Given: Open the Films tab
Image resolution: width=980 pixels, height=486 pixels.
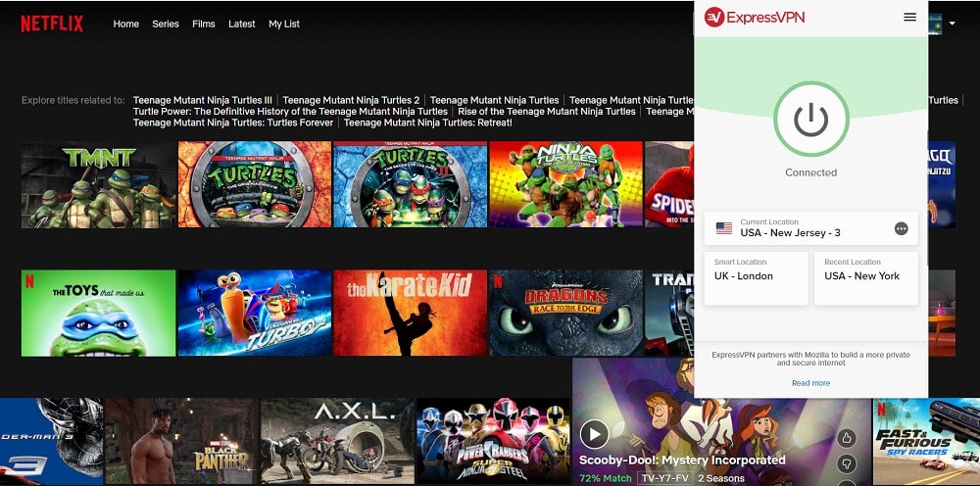Looking at the screenshot, I should (204, 24).
